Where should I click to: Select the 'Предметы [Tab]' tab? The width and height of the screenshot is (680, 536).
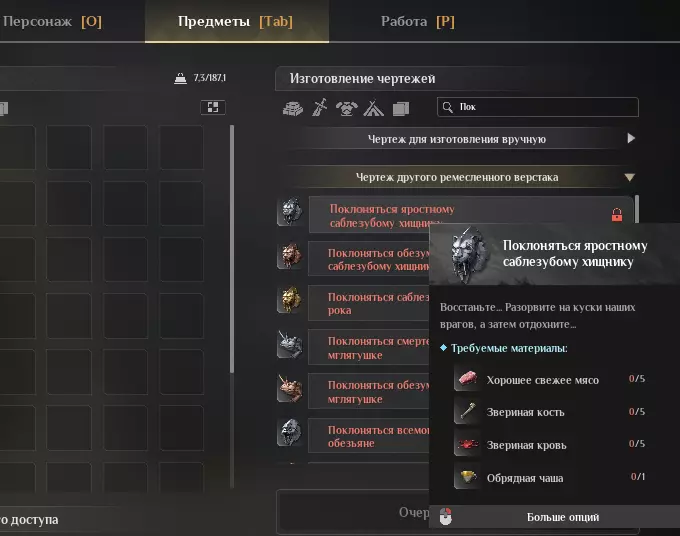pyautogui.click(x=237, y=21)
